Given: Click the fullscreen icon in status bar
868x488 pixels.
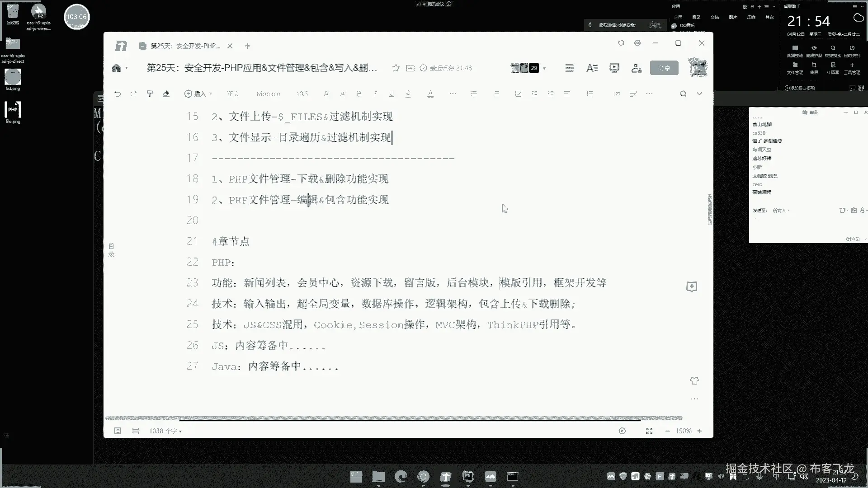Looking at the screenshot, I should coord(649,431).
